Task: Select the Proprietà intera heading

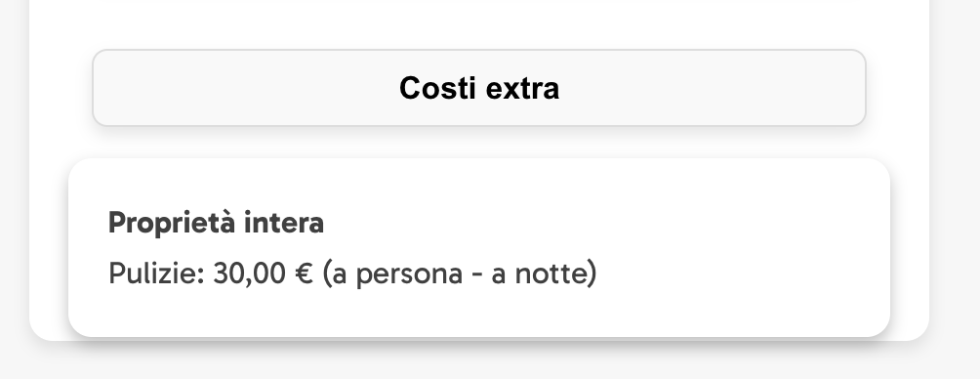Action: 216,223
